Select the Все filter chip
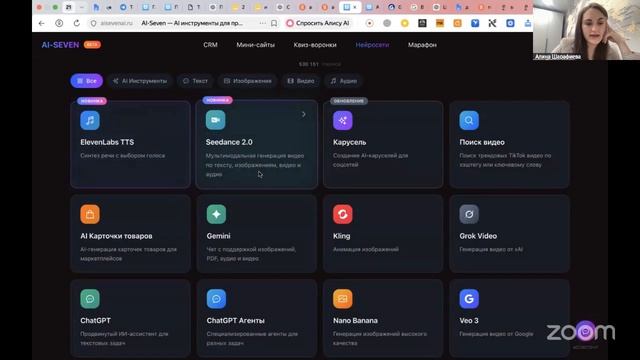This screenshot has height=360, width=640. tap(87, 81)
